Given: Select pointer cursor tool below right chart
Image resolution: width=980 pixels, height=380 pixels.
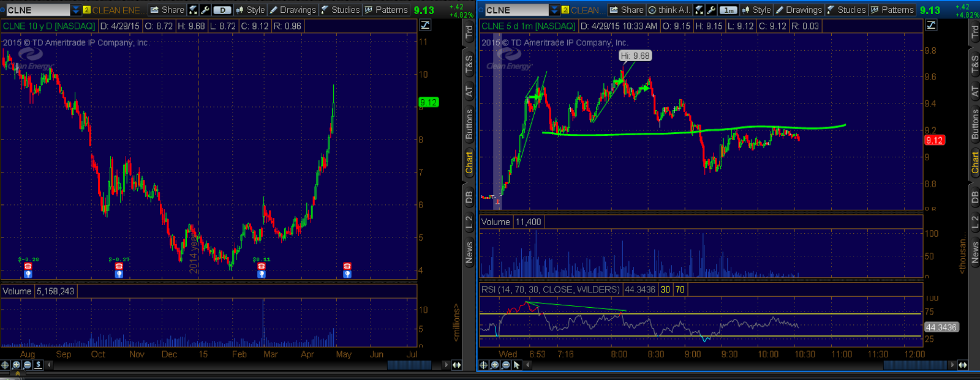Looking at the screenshot, I should coord(516,365).
